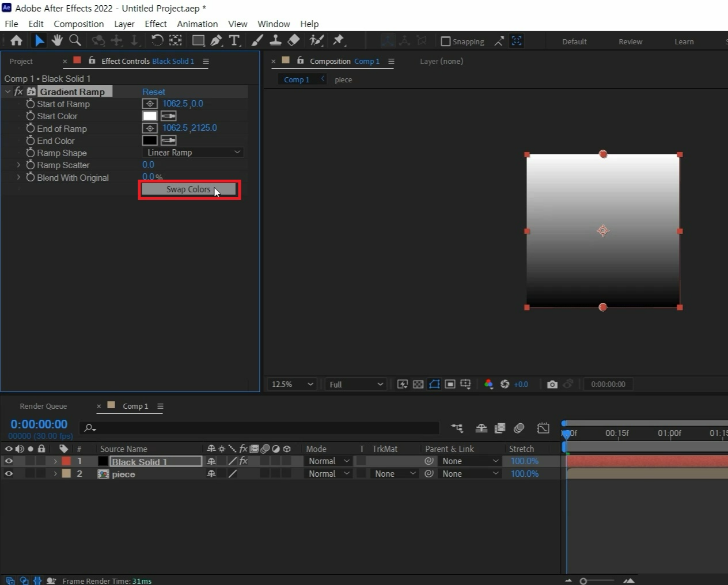Viewport: 728px width, 585px height.
Task: Open End Color black swatch
Action: (150, 140)
